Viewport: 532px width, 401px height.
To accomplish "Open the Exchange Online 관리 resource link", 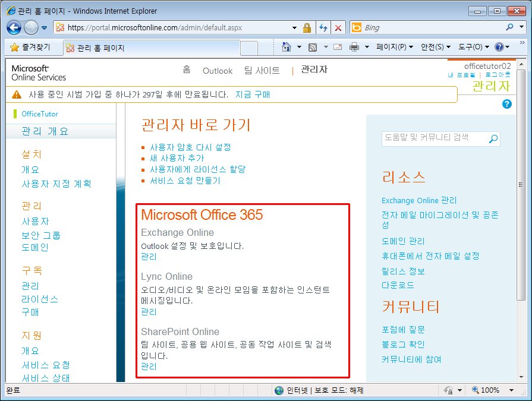I will (419, 201).
